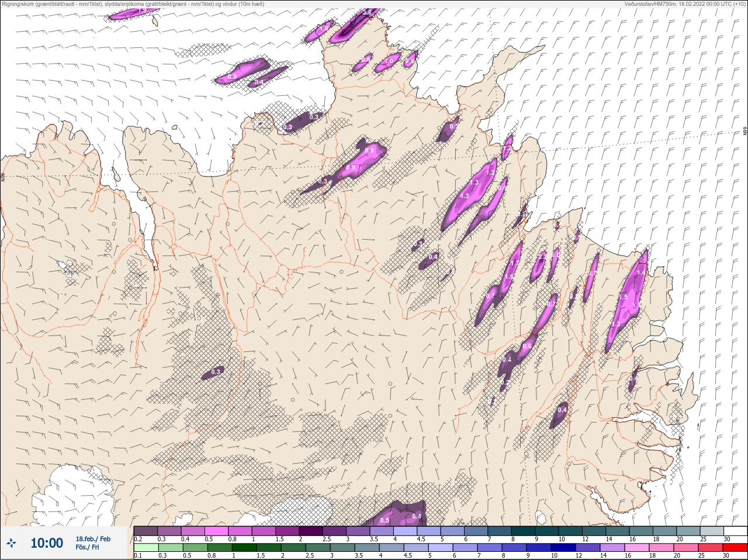748x560 pixels.
Task: Select the pale green lower swatch between 0.1 and 0.3
Action: coord(146,548)
